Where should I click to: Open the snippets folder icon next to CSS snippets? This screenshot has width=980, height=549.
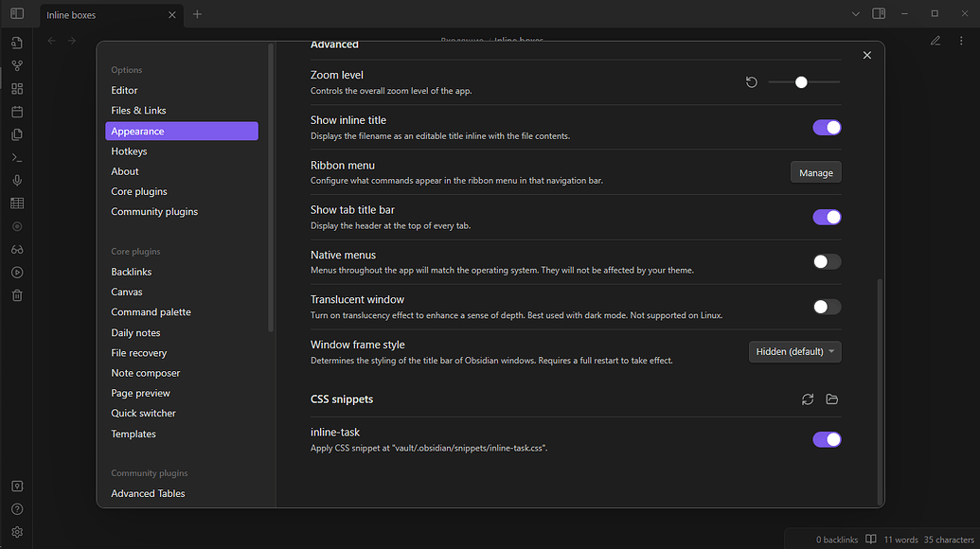click(832, 399)
